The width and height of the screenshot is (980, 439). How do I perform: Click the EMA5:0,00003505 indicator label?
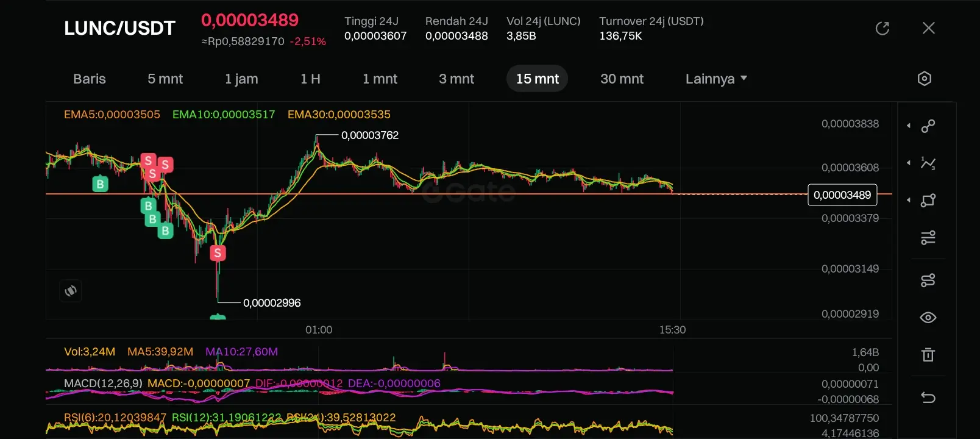(112, 115)
